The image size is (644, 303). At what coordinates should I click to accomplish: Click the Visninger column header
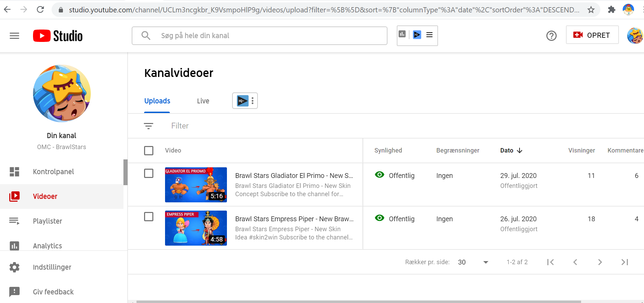coord(582,150)
